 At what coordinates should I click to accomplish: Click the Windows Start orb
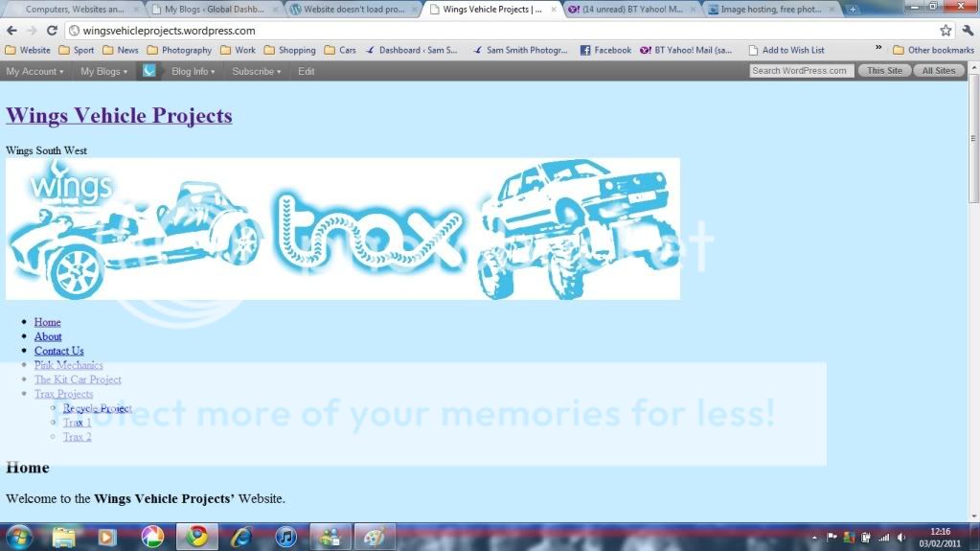coord(19,537)
